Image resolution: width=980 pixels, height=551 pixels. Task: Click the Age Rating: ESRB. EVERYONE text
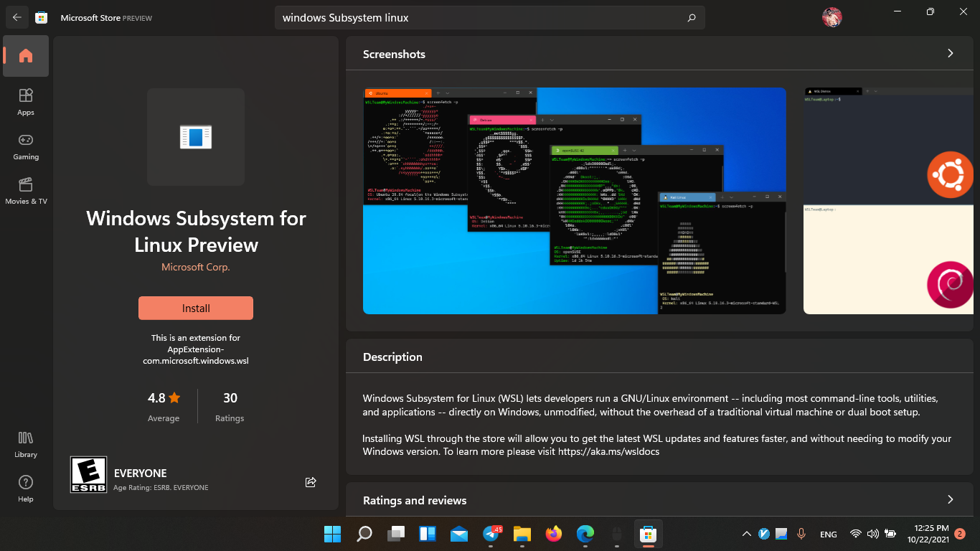(x=161, y=488)
